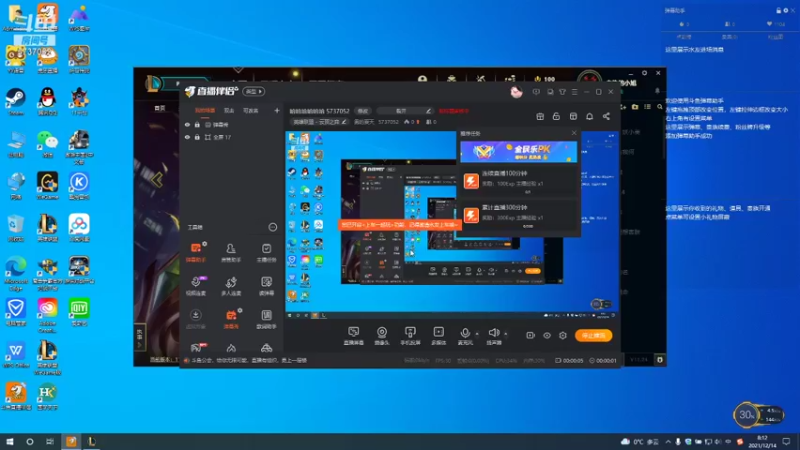Open the second tool in toolbox top row

pyautogui.click(x=231, y=253)
